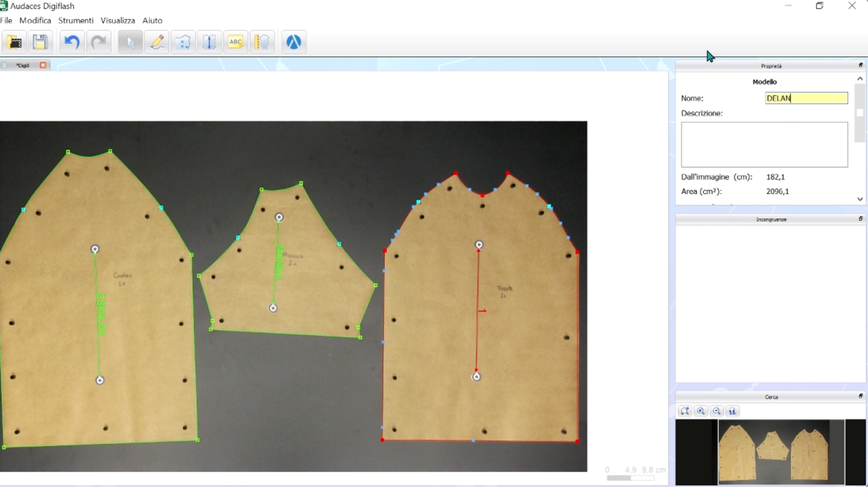Redo the last undone action
Image resolution: width=868 pixels, height=487 pixels.
pos(99,42)
